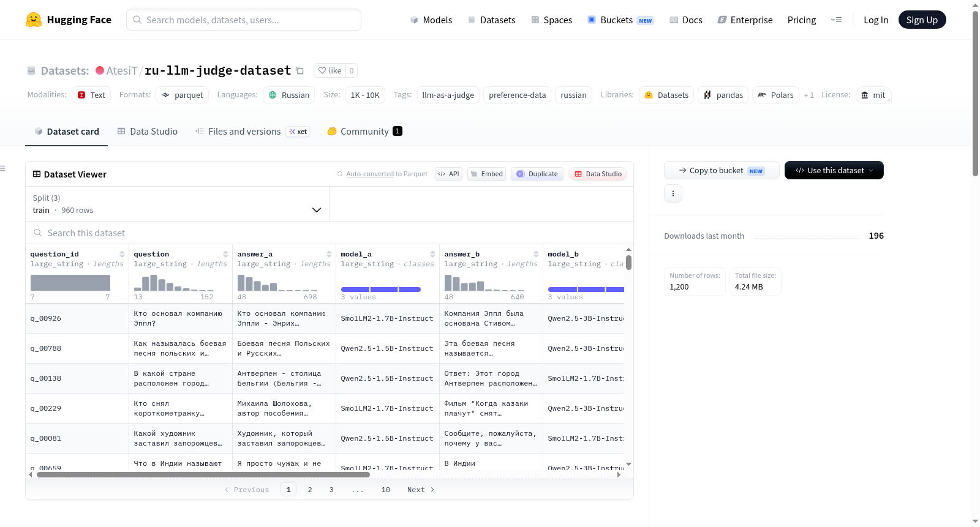Open Data Studio from viewer header
The width and height of the screenshot is (980, 527).
pos(598,174)
